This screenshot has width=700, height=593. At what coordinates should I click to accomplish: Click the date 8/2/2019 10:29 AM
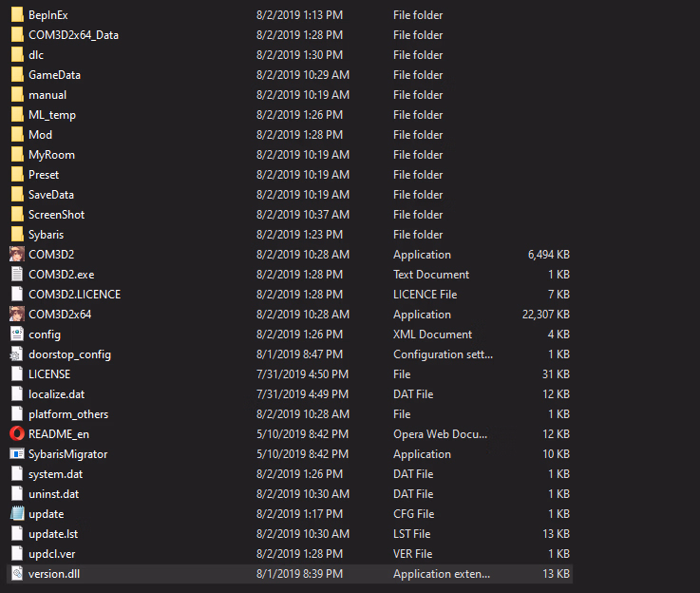click(x=303, y=75)
